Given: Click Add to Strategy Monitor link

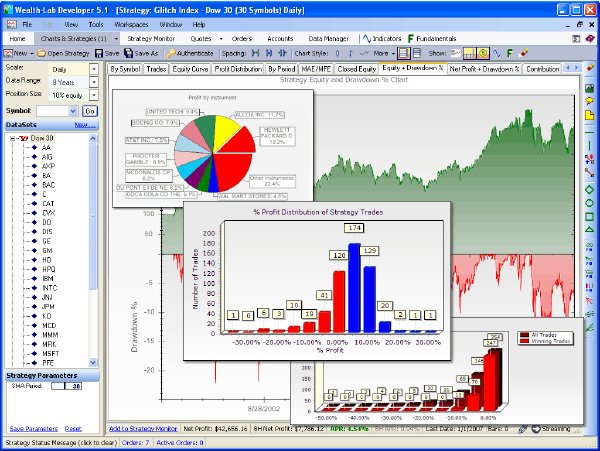Looking at the screenshot, I should [143, 429].
